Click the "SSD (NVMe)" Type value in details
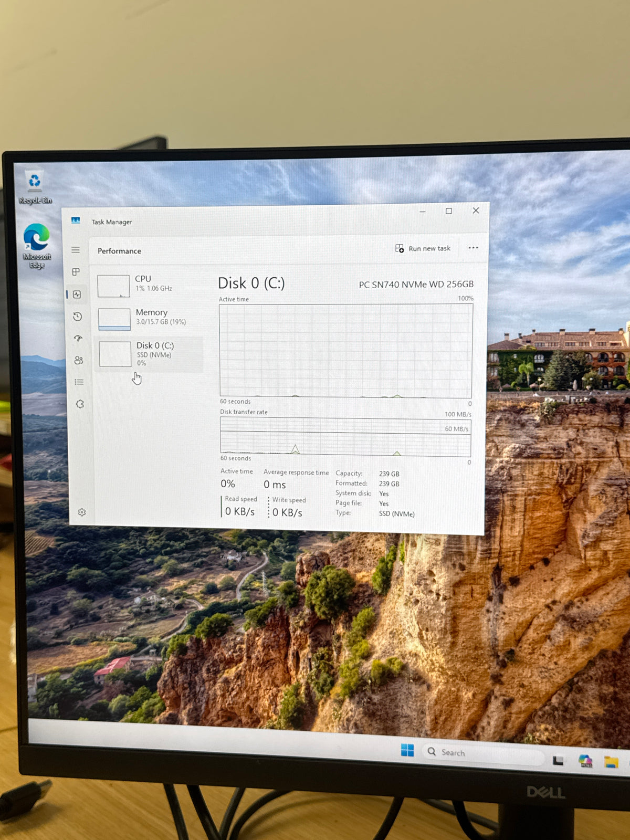Image resolution: width=630 pixels, height=840 pixels. [397, 514]
